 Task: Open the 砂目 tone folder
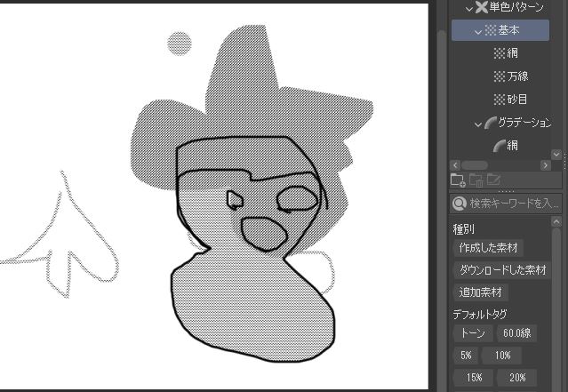pos(510,100)
